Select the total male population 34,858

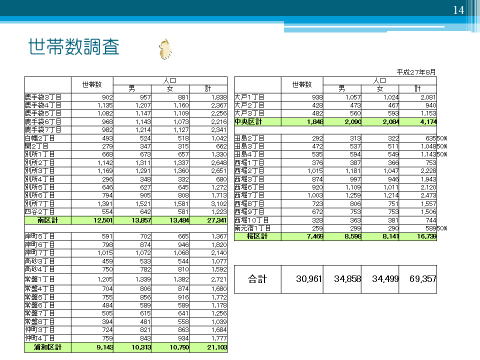click(x=347, y=279)
